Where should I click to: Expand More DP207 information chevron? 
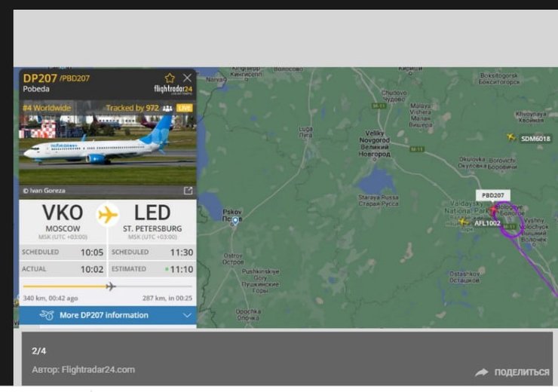(x=187, y=315)
